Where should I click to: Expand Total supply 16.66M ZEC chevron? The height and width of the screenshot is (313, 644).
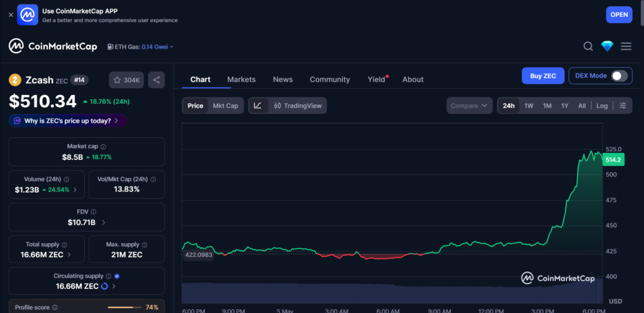[69, 254]
